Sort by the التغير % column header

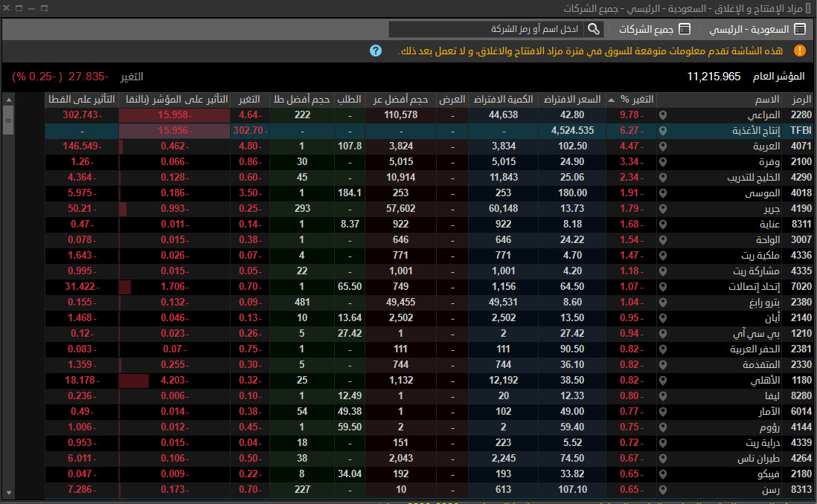click(x=630, y=100)
